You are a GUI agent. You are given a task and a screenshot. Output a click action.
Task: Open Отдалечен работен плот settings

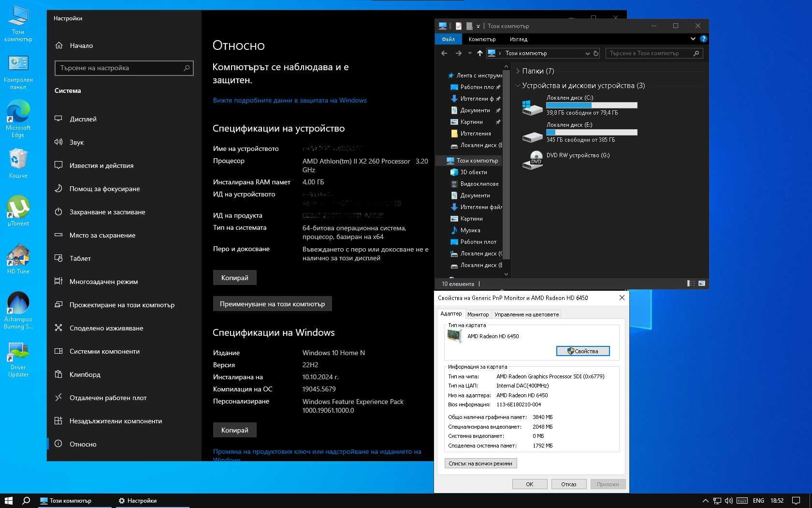[x=124, y=398]
